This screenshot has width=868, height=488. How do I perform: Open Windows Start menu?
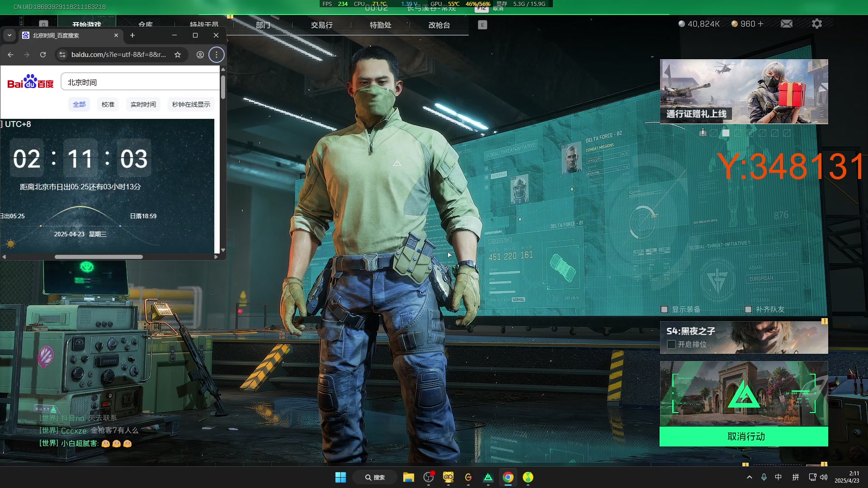(340, 477)
